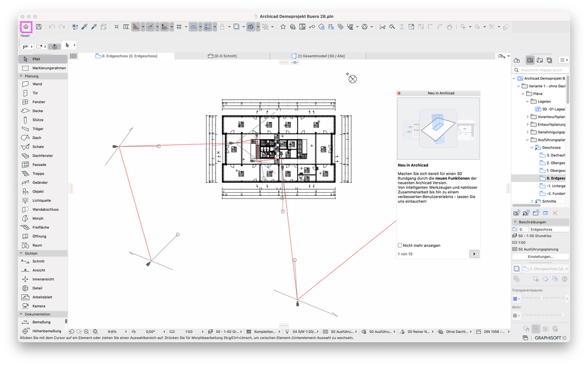The image size is (588, 366).
Task: Click the syringe parameter transfer icon
Action: (94, 27)
